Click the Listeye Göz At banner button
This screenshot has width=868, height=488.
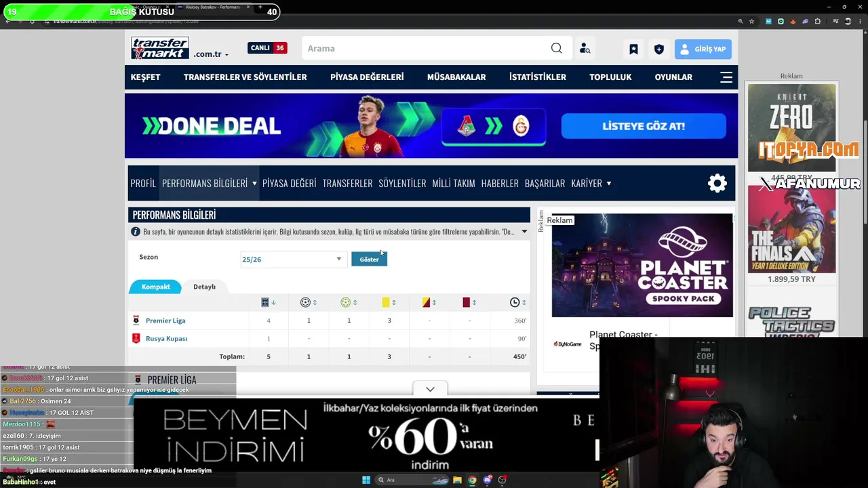coord(644,126)
